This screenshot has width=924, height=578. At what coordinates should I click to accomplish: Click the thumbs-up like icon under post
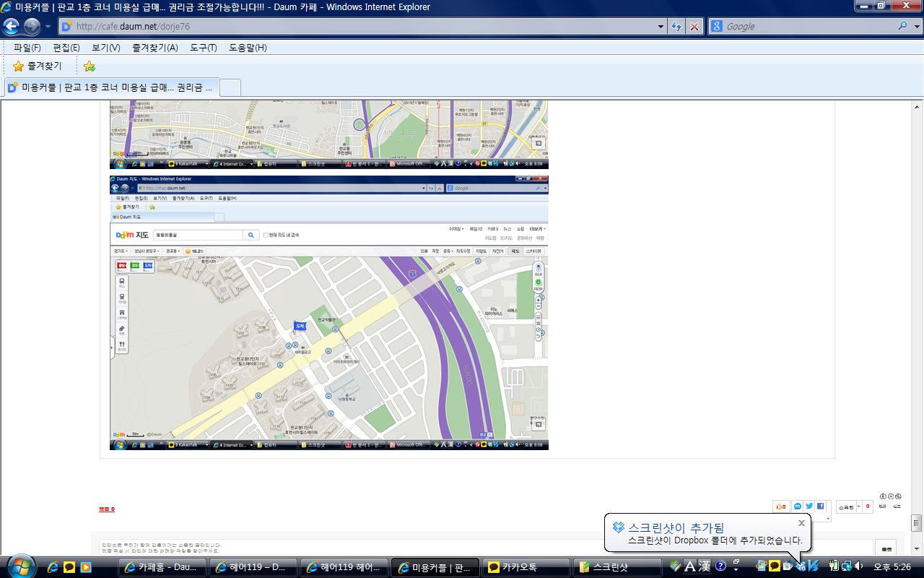[x=780, y=506]
